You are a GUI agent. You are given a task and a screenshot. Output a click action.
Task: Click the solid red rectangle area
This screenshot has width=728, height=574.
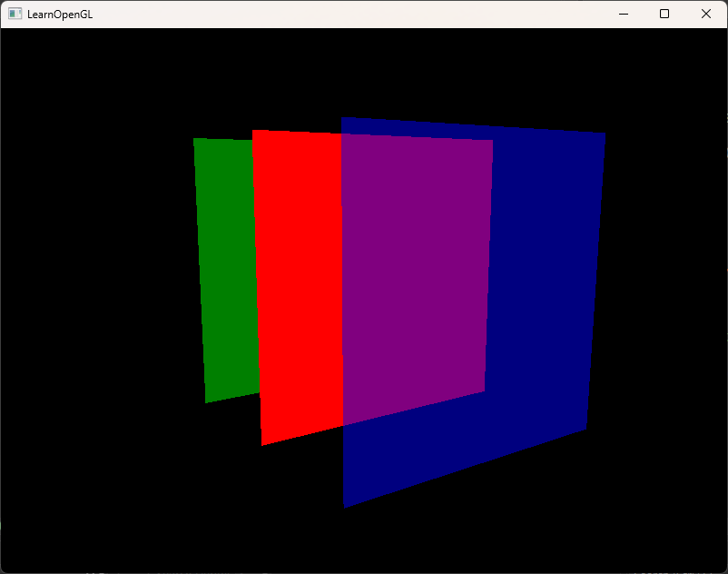pos(298,282)
